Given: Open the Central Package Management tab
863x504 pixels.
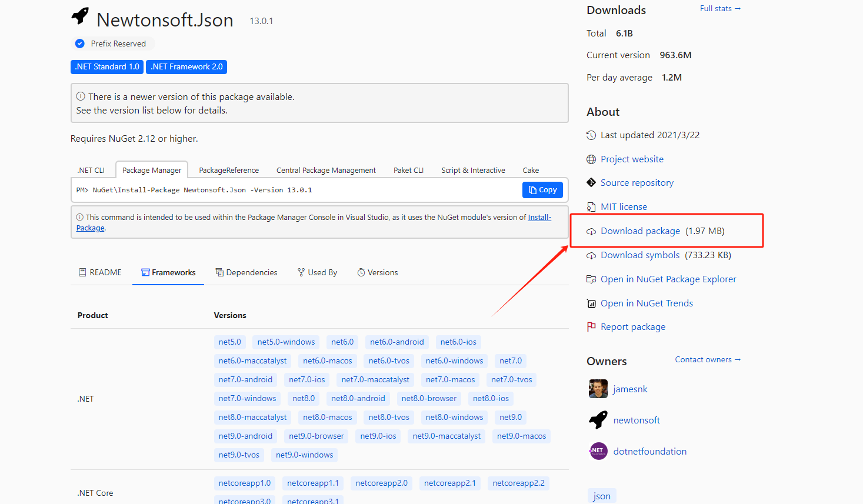Looking at the screenshot, I should (x=326, y=170).
